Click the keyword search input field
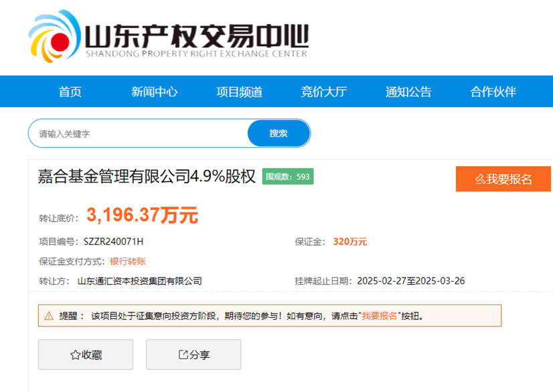The width and height of the screenshot is (553, 392). [134, 132]
